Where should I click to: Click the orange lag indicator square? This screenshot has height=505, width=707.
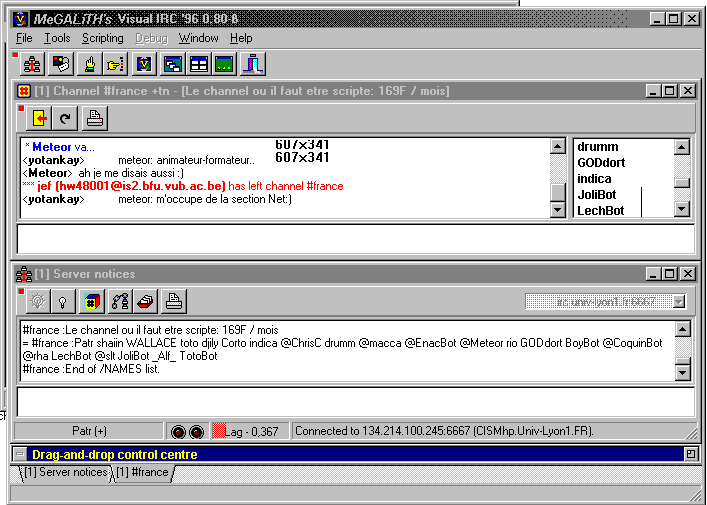(219, 431)
